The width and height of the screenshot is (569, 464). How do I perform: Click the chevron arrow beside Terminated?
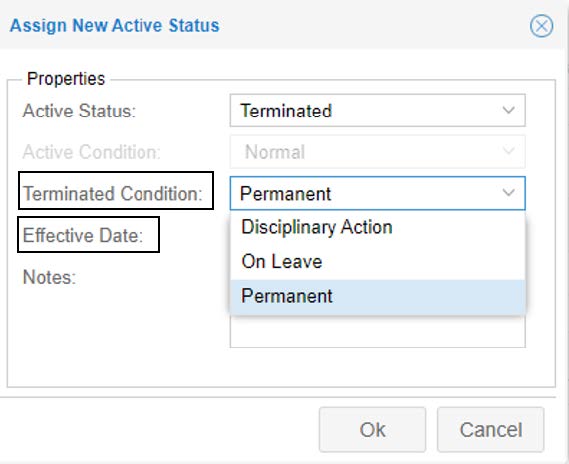[508, 110]
